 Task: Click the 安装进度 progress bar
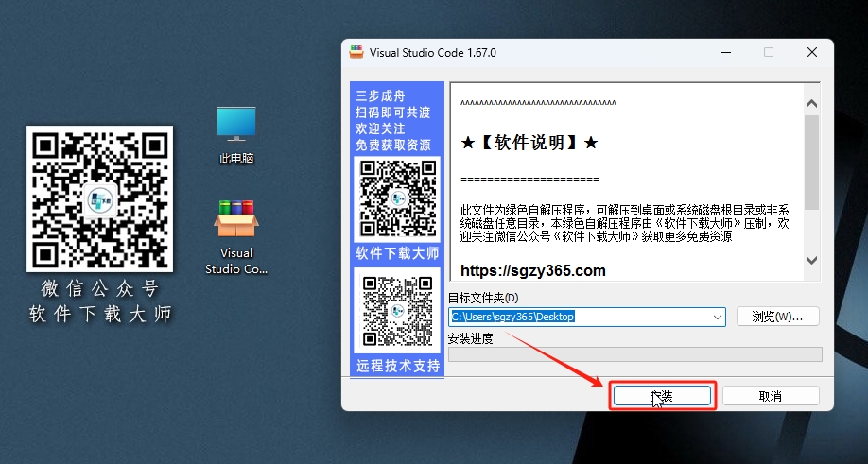point(635,354)
